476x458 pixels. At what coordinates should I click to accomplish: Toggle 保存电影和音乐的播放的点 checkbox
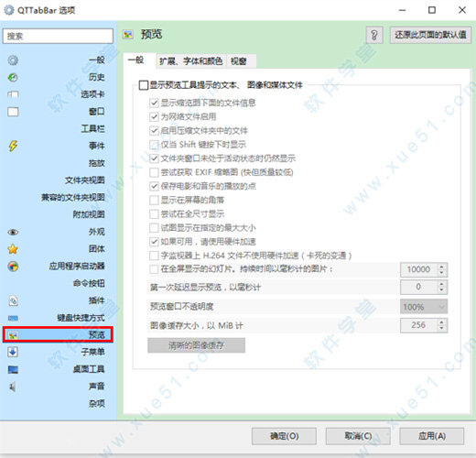[154, 186]
